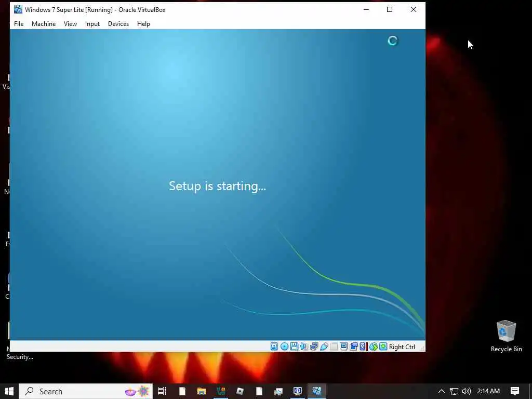Open the network tray icon
The width and height of the screenshot is (532, 399).
tap(454, 391)
